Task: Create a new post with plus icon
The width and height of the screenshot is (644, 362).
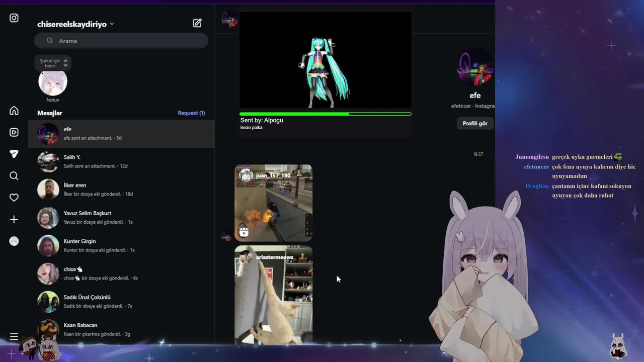Action: pyautogui.click(x=14, y=219)
